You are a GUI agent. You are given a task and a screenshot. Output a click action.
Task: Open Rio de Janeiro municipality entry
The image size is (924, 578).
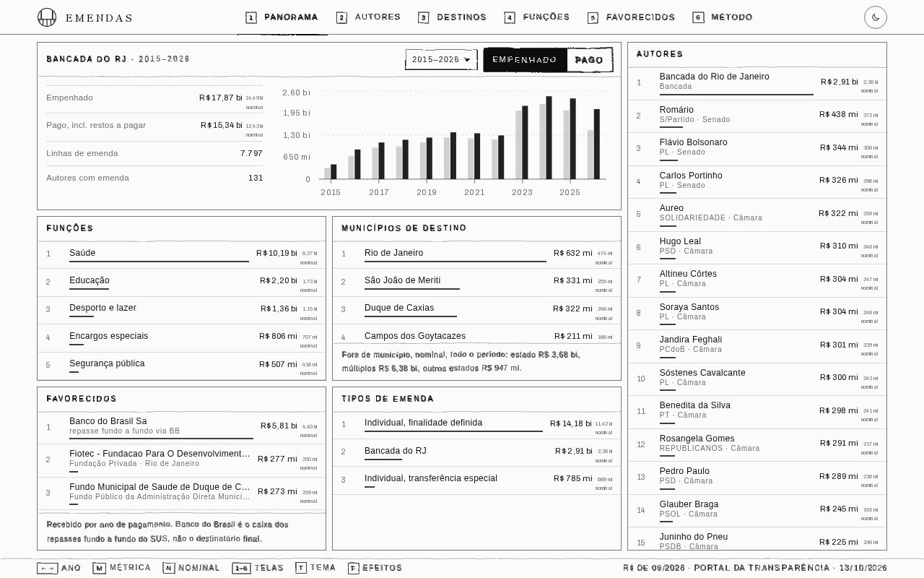click(476, 254)
